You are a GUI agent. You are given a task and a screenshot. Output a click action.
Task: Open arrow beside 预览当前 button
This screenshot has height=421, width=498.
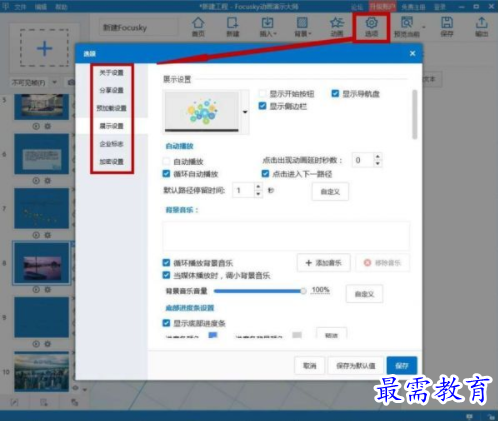tap(424, 27)
